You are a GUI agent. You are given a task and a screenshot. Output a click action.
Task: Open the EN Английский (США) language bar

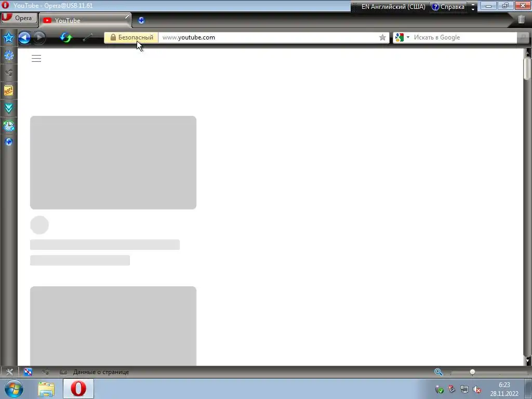[393, 6]
